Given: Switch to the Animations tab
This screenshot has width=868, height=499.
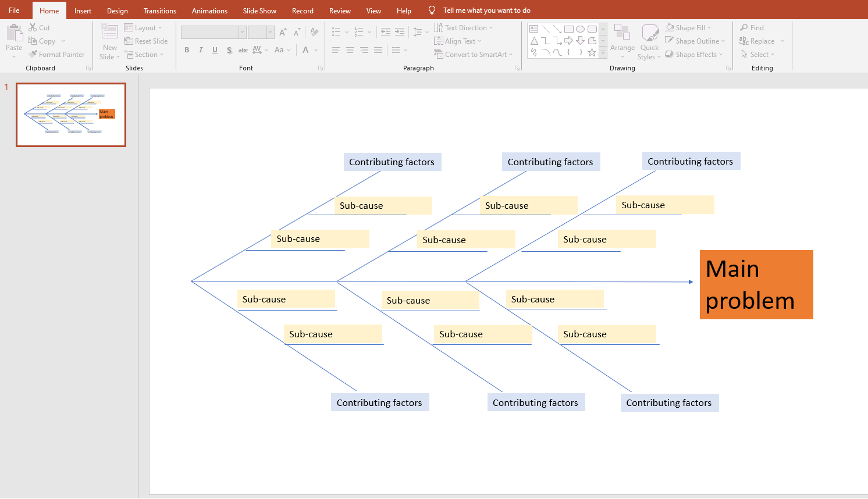Looking at the screenshot, I should tap(209, 10).
